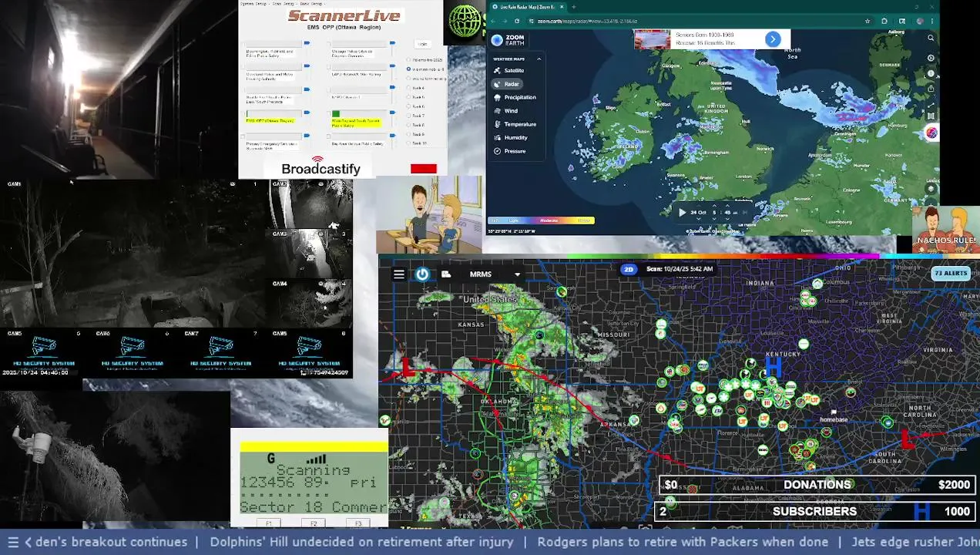
Task: Bookmark this page with the star icon
Action: click(x=868, y=22)
